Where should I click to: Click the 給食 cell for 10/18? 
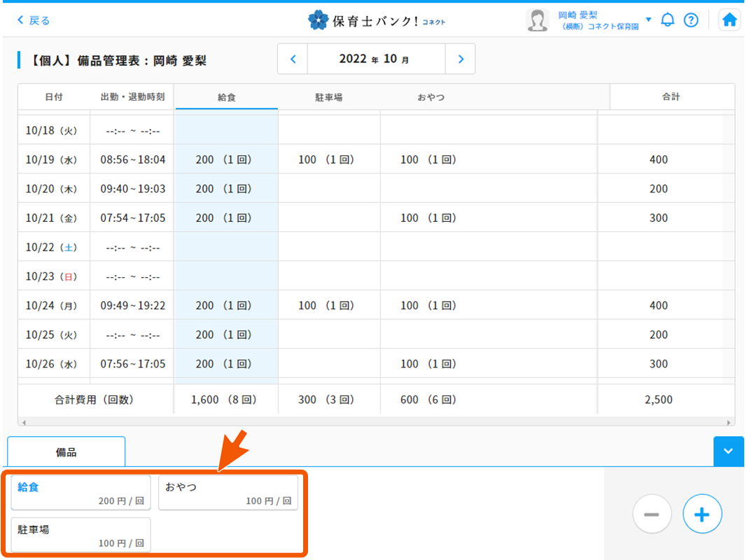[226, 130]
